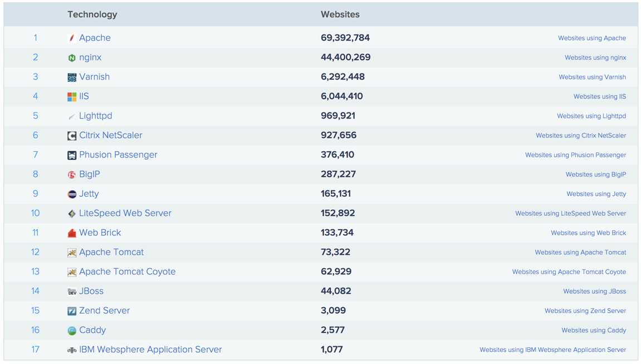Image resolution: width=641 pixels, height=364 pixels.
Task: Click the Apache Tomcat Coyote icon
Action: 71,272
